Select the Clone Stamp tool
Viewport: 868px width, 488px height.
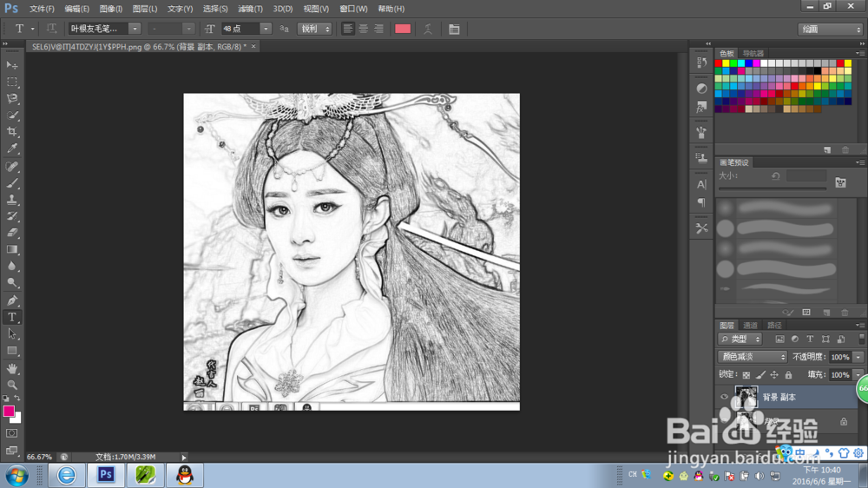point(11,200)
